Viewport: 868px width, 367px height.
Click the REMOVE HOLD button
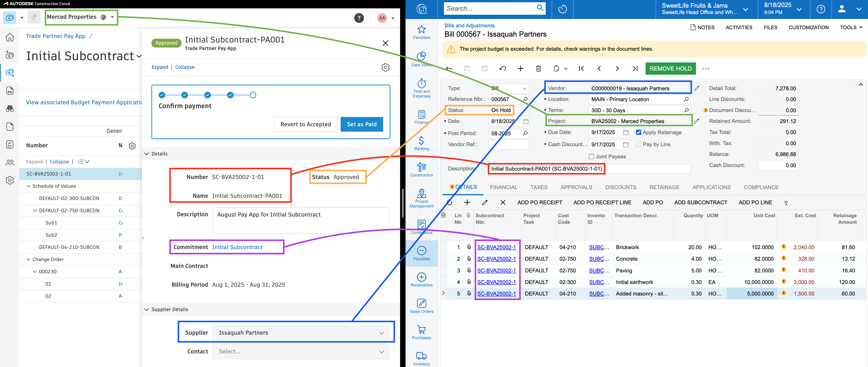(670, 69)
